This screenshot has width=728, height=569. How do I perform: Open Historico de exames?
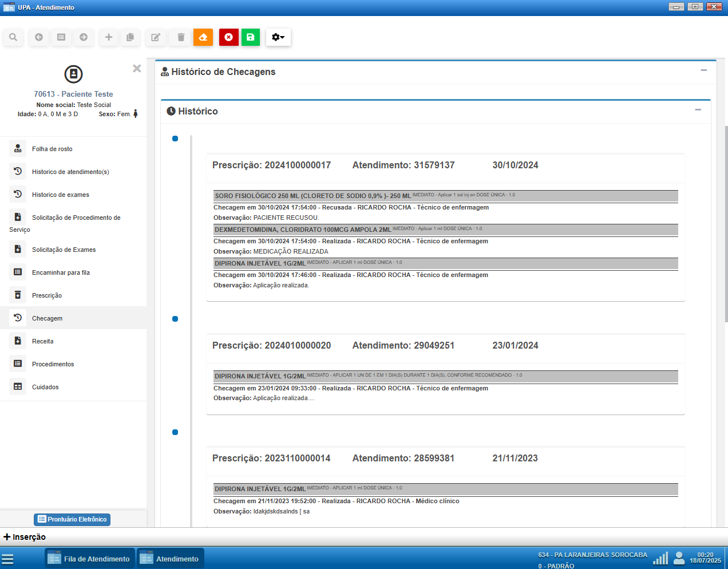[x=60, y=195]
